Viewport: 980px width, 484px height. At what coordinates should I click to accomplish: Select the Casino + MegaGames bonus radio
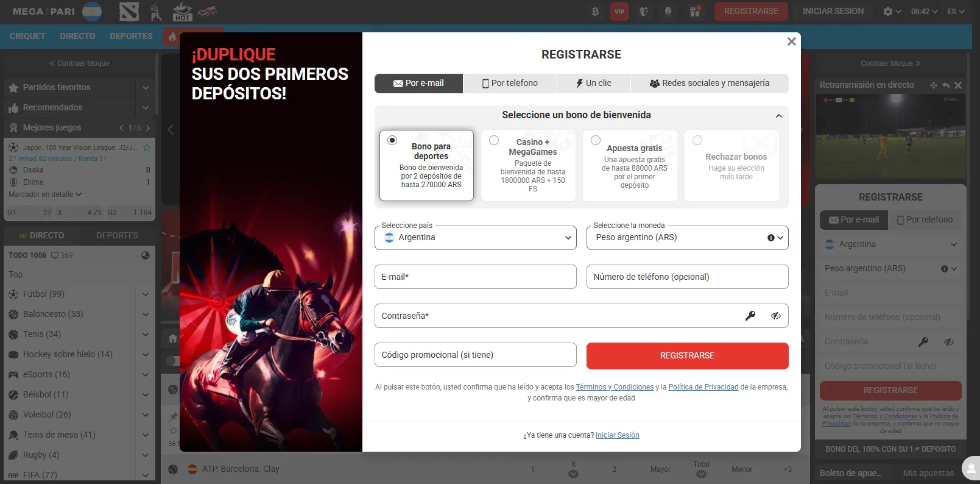(494, 140)
